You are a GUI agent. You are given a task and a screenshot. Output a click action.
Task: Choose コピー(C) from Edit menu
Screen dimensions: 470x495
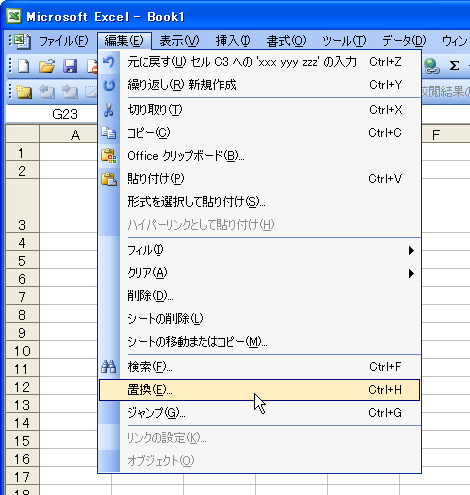click(260, 133)
